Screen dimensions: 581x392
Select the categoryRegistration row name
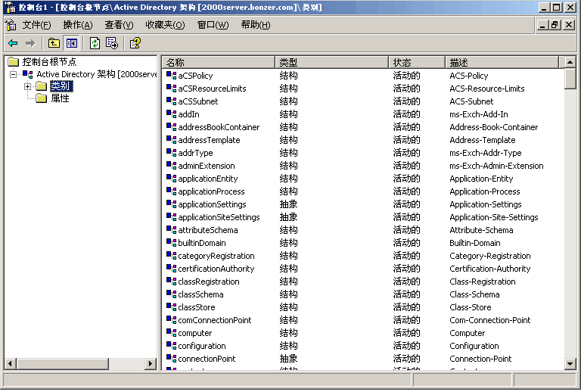click(x=216, y=256)
